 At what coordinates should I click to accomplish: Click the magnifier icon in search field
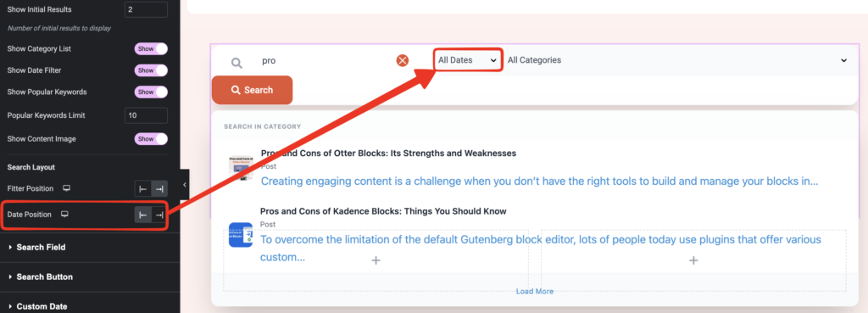(237, 63)
